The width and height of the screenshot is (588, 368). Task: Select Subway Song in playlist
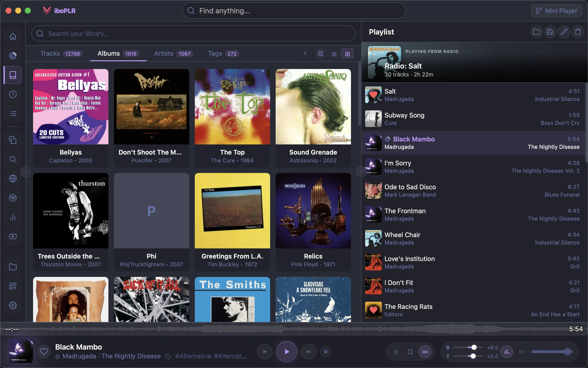tap(473, 119)
